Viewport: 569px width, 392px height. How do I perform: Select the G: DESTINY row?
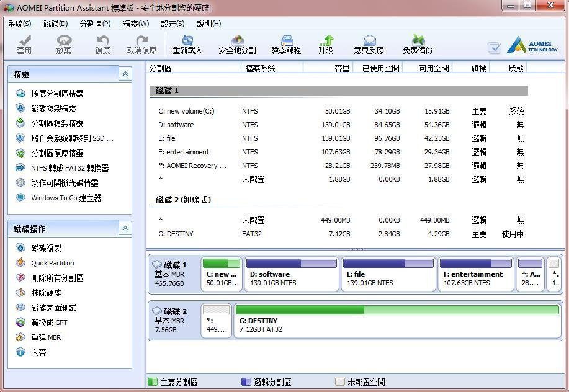(339, 234)
